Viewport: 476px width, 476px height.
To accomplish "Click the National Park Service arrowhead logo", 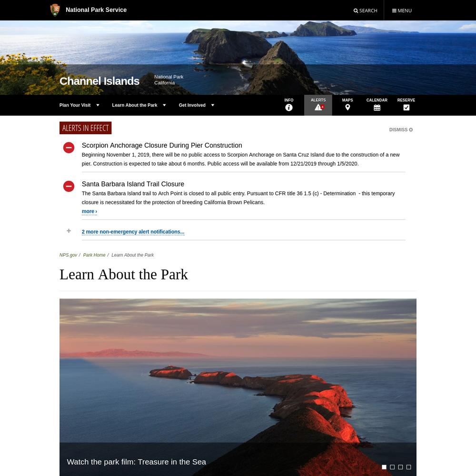I will pyautogui.click(x=55, y=10).
